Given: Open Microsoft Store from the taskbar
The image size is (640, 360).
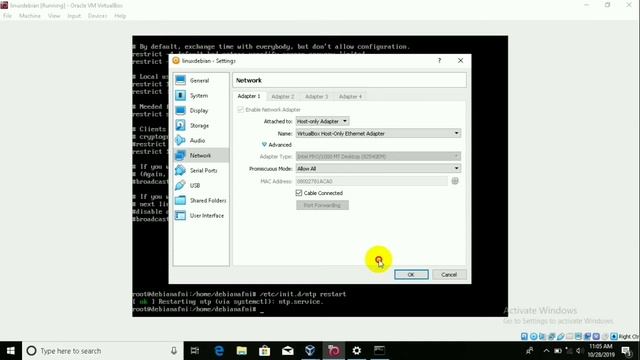Looking at the screenshot, I should tap(264, 351).
